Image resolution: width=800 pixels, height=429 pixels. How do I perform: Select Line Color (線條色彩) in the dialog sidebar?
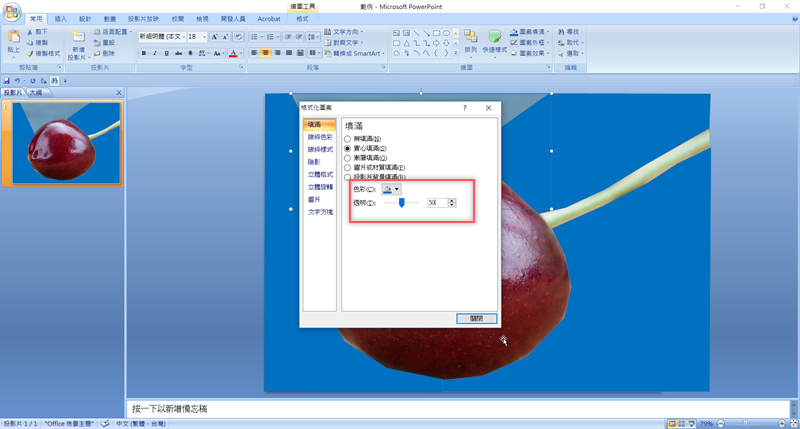point(320,137)
